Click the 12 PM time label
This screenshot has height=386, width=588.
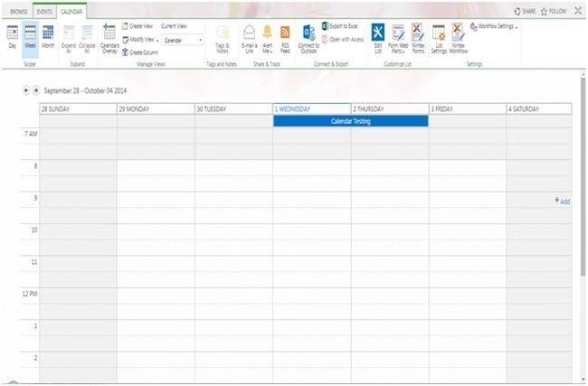coord(30,294)
